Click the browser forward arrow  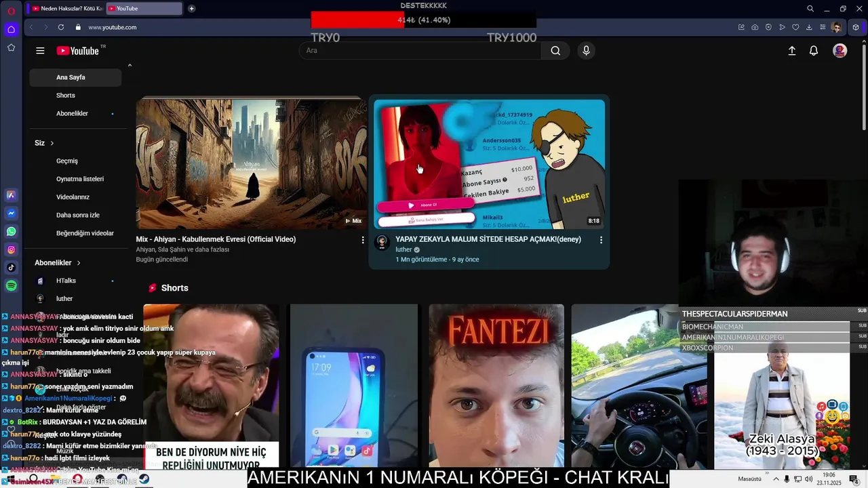pos(46,27)
